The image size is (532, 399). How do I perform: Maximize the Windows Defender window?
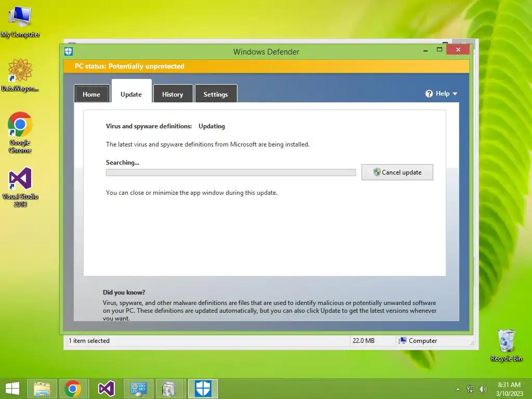click(440, 50)
